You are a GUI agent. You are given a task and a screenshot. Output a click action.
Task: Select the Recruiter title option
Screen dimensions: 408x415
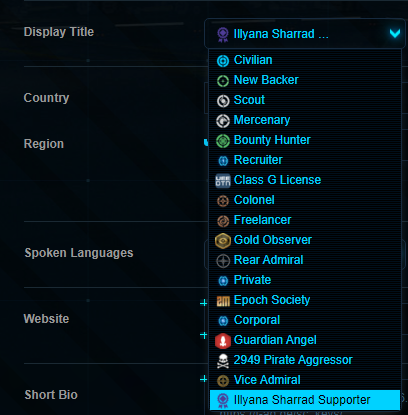[305, 160]
